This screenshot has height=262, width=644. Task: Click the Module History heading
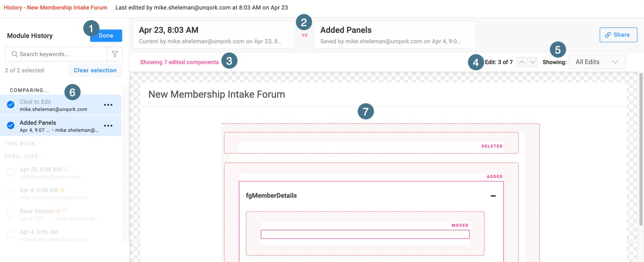30,36
